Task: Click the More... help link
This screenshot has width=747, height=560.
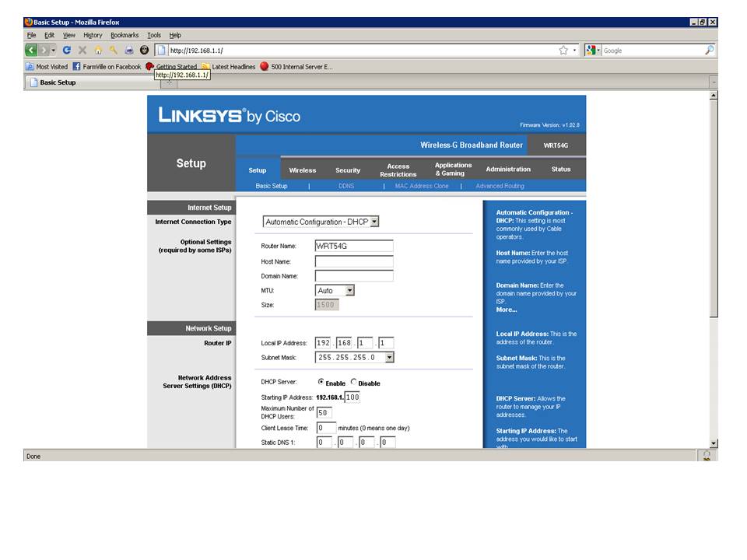Action: tap(506, 310)
